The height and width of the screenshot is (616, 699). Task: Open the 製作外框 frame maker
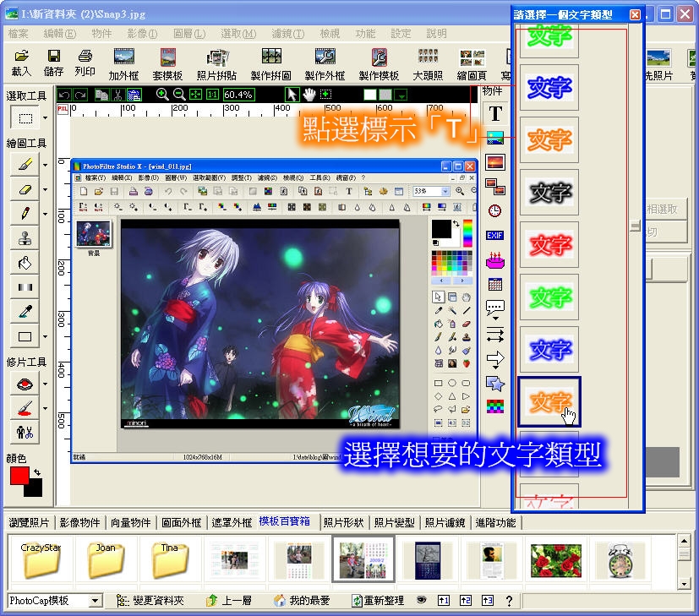tap(325, 64)
